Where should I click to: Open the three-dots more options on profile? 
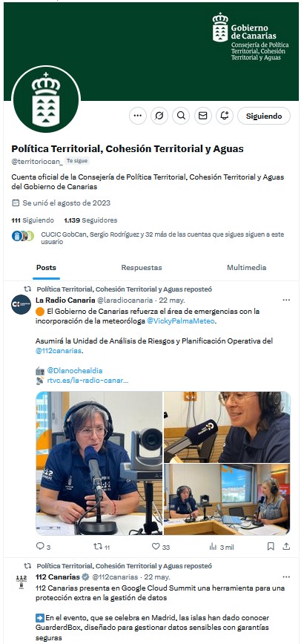(x=138, y=116)
